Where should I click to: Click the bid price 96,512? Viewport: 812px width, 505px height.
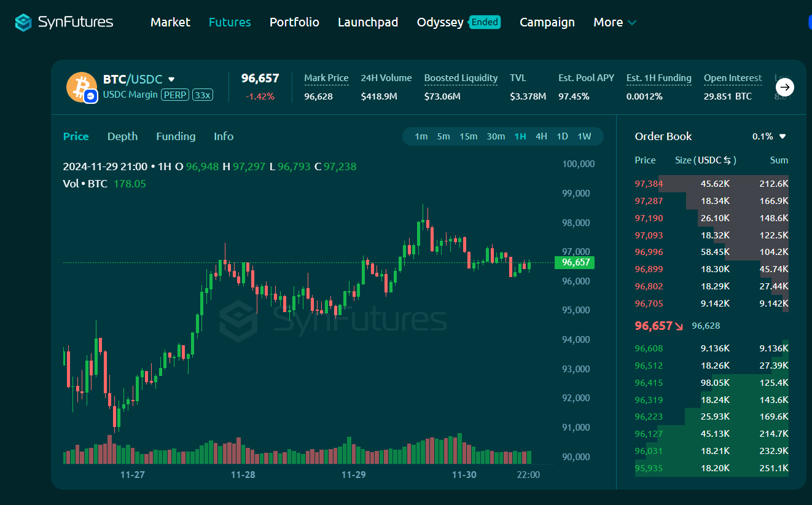(649, 366)
